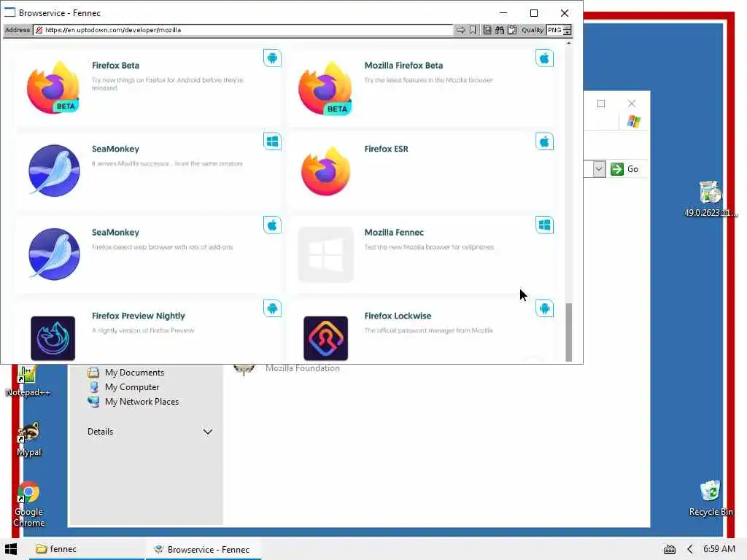Click the download/save page icon in toolbar

click(x=487, y=30)
